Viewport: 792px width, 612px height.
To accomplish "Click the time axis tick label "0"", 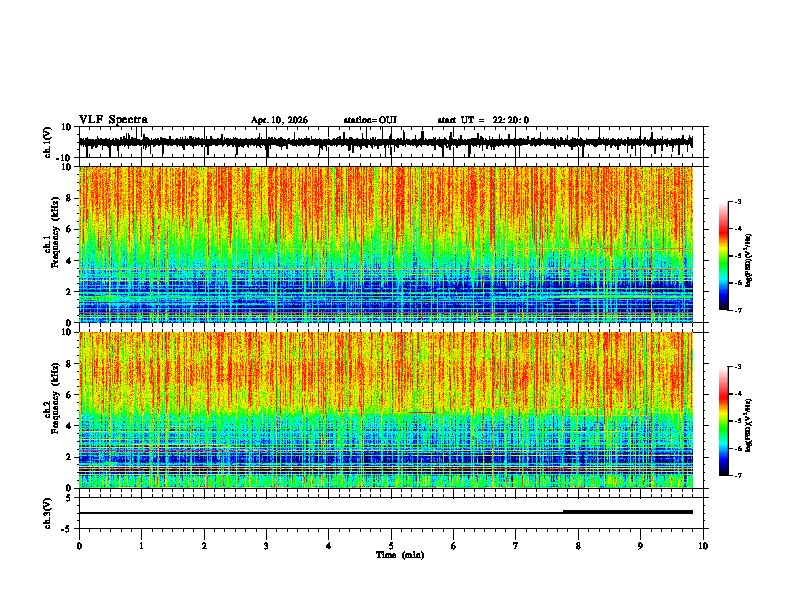I will click(x=79, y=546).
